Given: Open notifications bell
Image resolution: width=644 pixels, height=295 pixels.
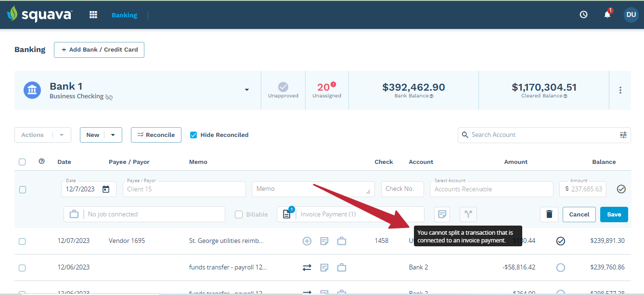Looking at the screenshot, I should 607,14.
